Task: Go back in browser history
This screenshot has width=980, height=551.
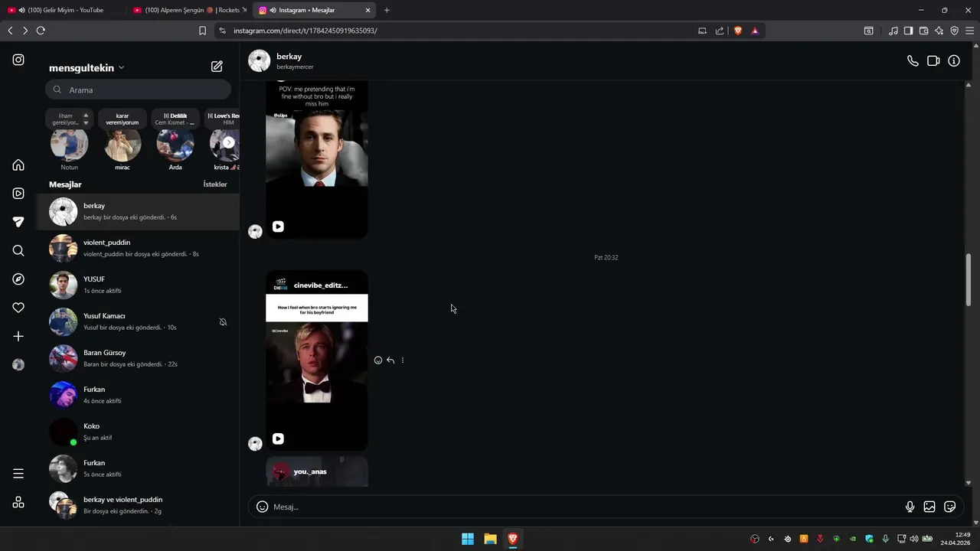Action: coord(10,31)
